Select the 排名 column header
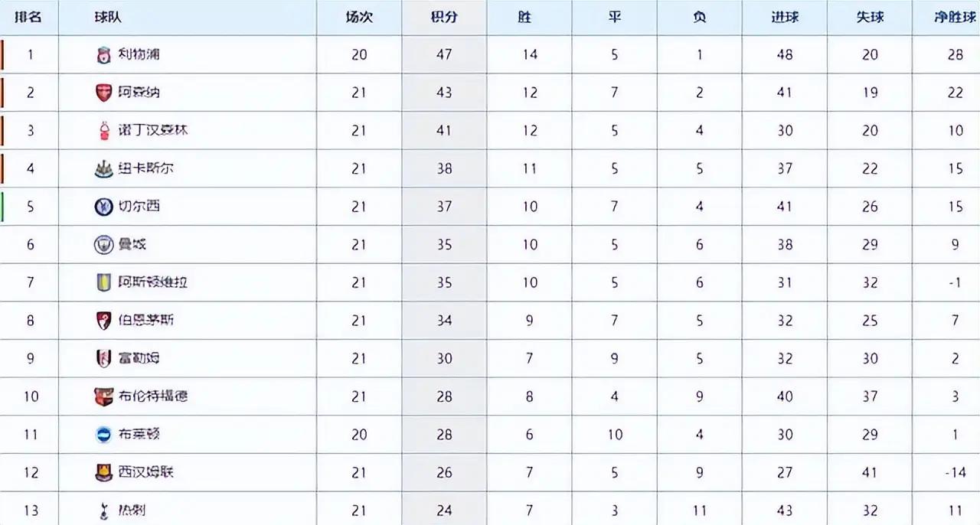980x525 pixels. pyautogui.click(x=28, y=17)
